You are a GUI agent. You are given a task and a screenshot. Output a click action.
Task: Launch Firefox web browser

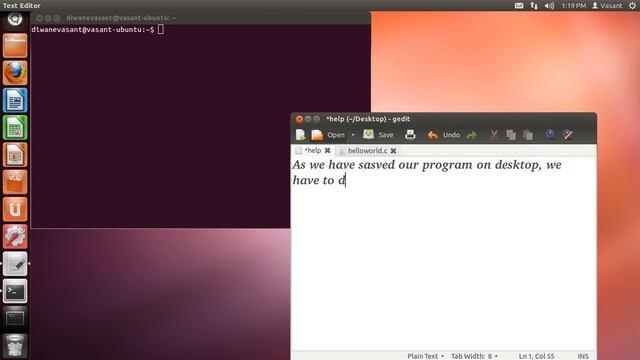(x=15, y=73)
